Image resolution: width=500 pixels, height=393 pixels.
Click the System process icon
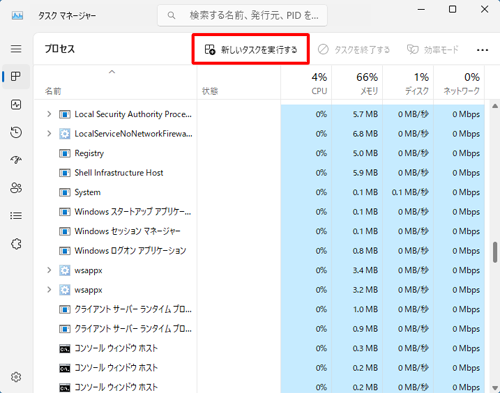click(x=65, y=192)
